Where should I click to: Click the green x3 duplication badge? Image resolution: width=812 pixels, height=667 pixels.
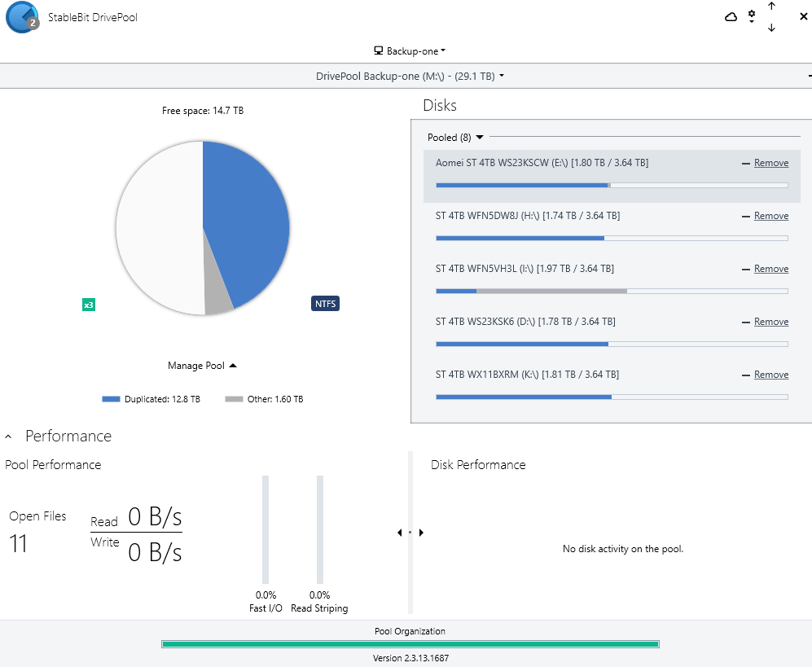pyautogui.click(x=89, y=305)
